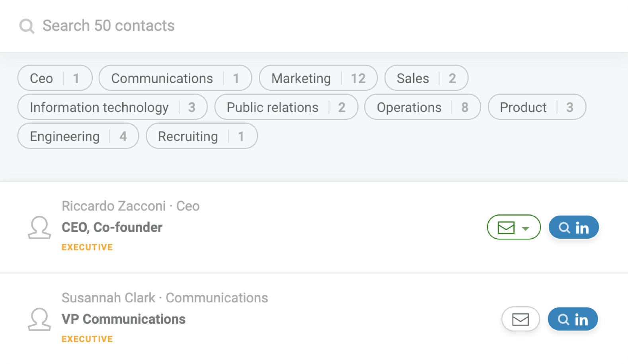Select the Public relations filter
628x364 pixels.
pos(286,107)
